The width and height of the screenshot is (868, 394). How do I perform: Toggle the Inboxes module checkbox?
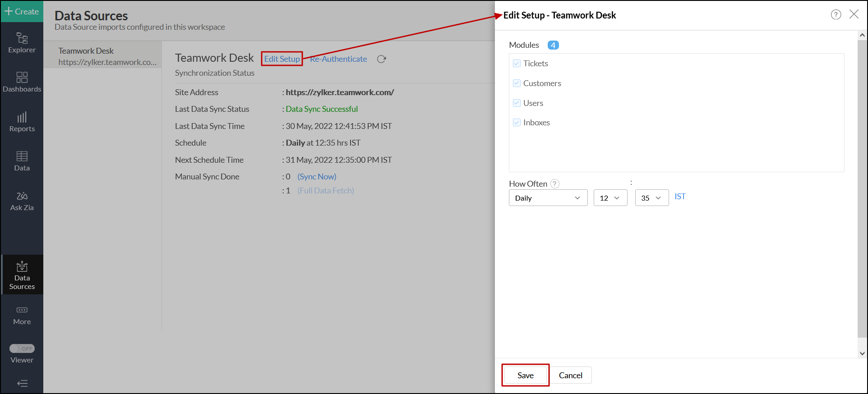pyautogui.click(x=517, y=123)
